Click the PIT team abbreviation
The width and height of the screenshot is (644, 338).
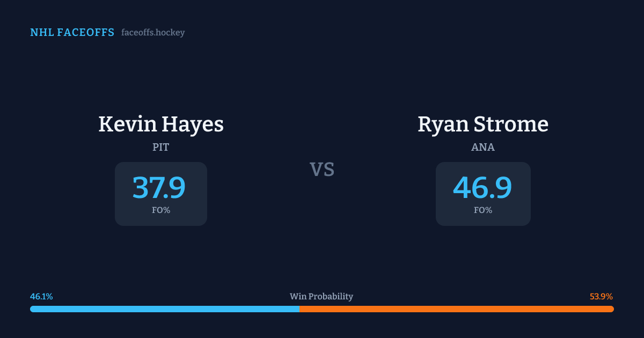161,148
